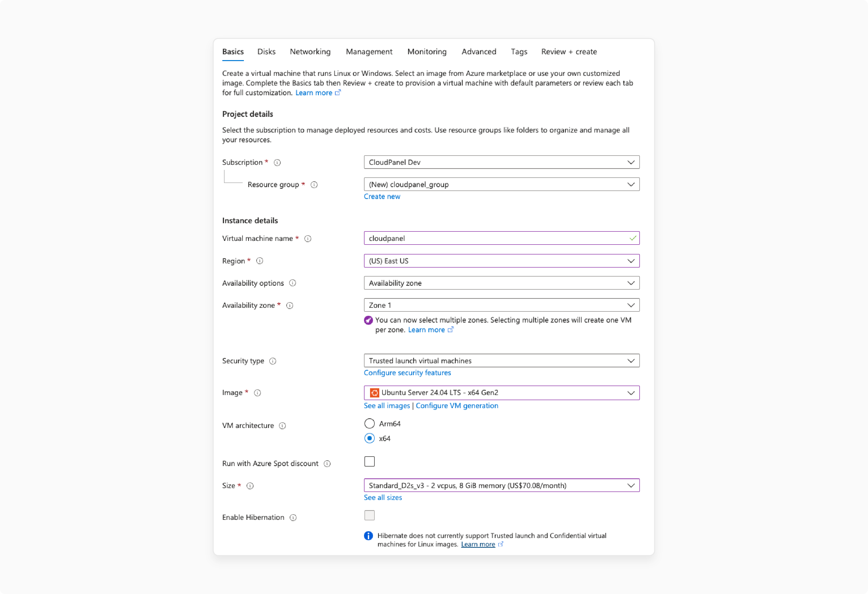868x594 pixels.
Task: Click external link icon after zones Learn more
Action: pos(450,329)
